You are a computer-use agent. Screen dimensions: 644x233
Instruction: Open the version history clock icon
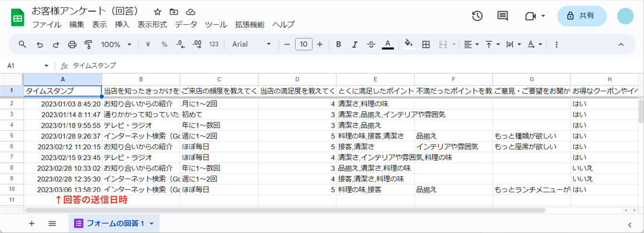(477, 16)
